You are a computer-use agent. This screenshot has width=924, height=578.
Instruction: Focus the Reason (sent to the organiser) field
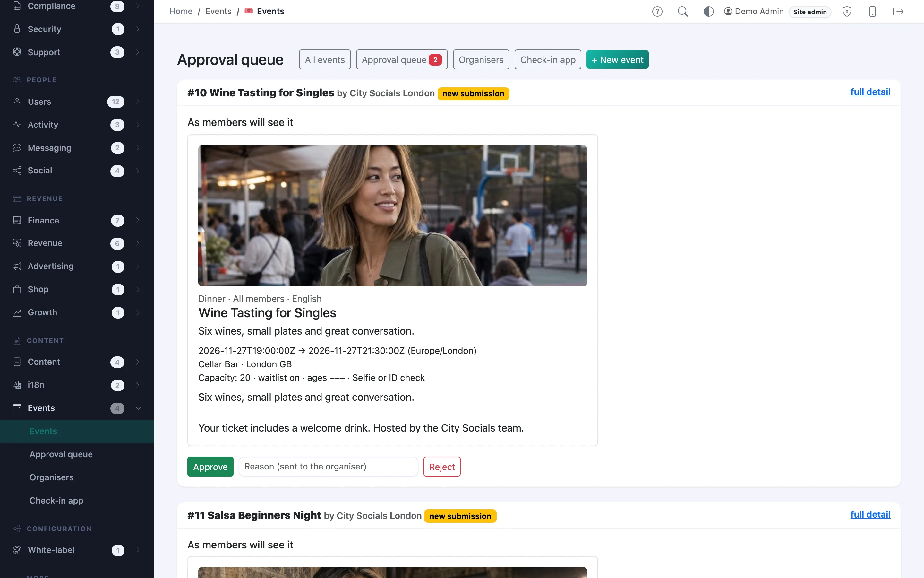[x=328, y=466]
